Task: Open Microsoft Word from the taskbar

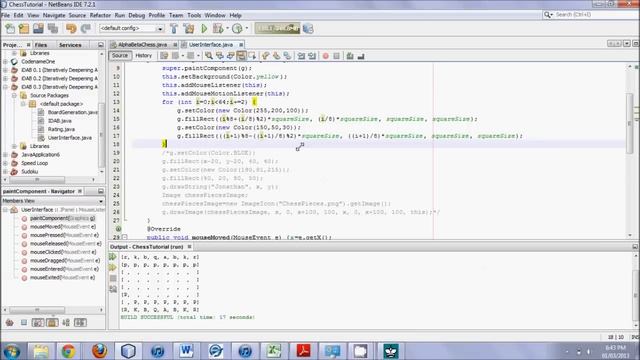Action: tap(186, 351)
